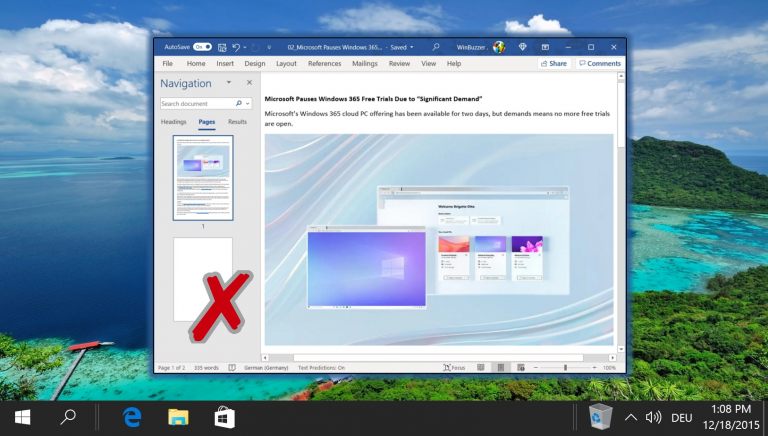Click the DEU language indicator
The height and width of the screenshot is (436, 768).
pyautogui.click(x=682, y=418)
